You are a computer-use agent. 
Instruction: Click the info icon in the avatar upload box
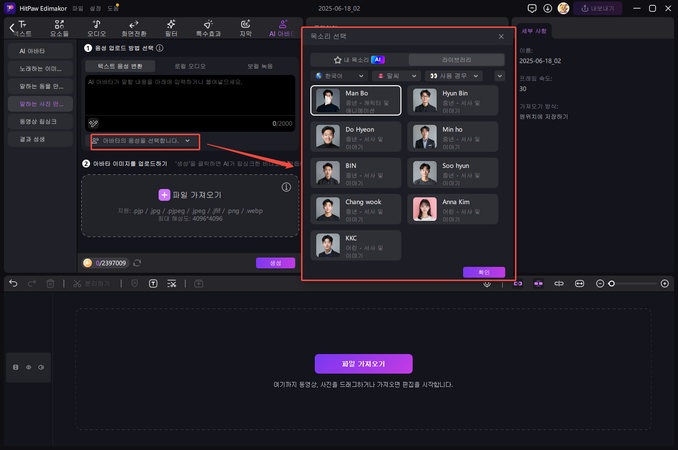(286, 187)
